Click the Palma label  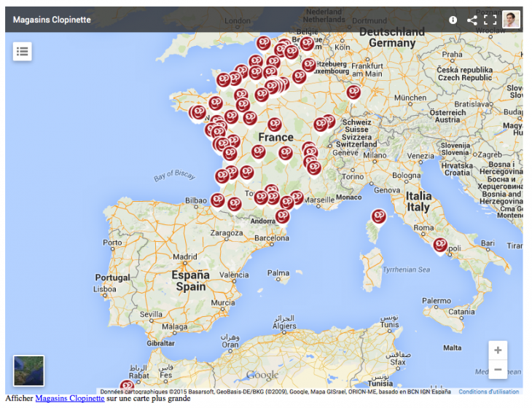[278, 273]
